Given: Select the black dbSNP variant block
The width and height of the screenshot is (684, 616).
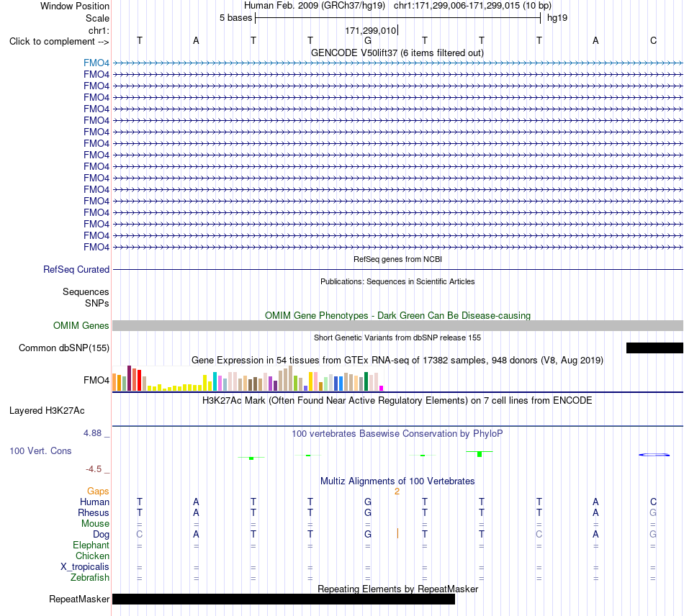Looking at the screenshot, I should pyautogui.click(x=654, y=348).
